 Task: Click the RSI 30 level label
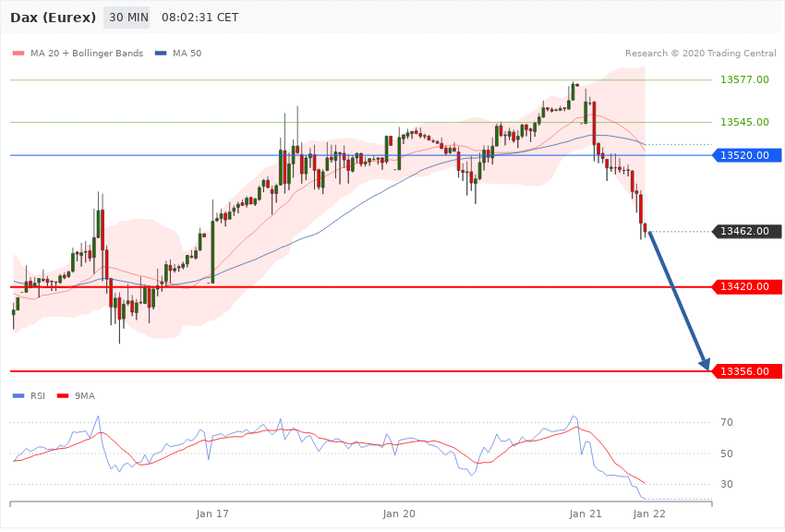click(727, 485)
